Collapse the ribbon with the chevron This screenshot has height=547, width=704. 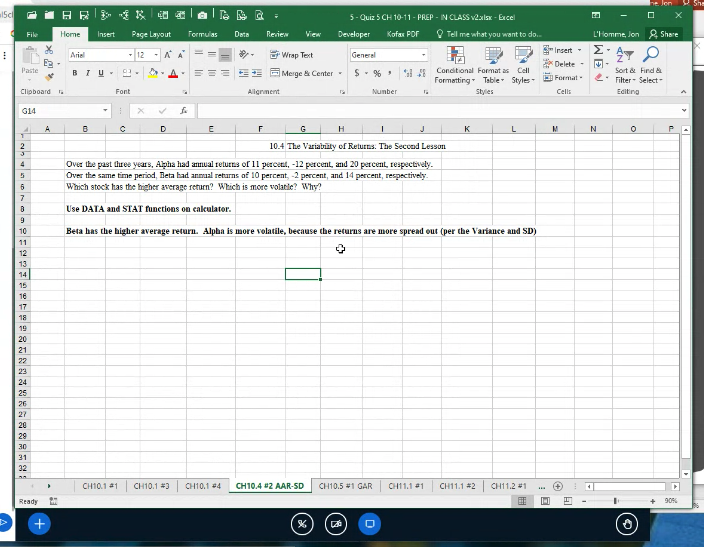coord(683,92)
